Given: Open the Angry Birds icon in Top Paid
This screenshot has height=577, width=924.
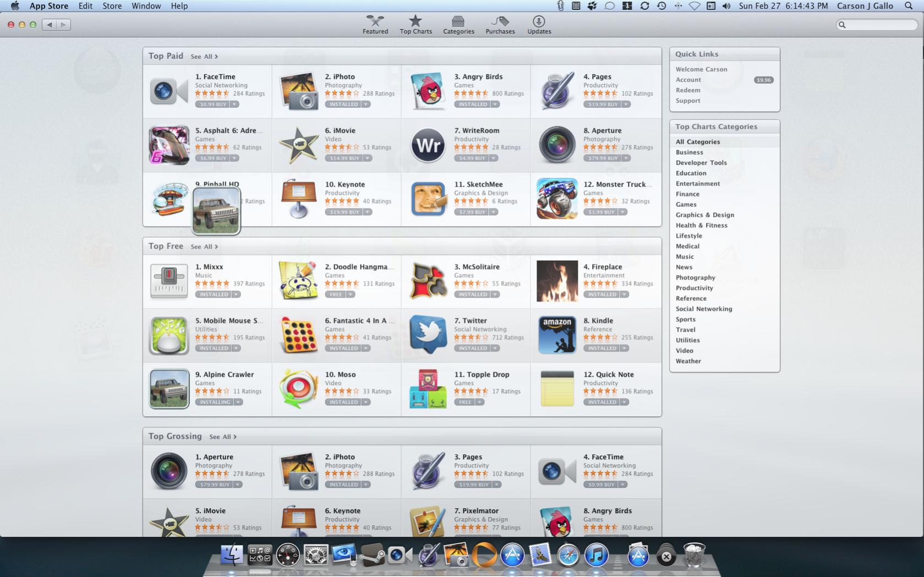Looking at the screenshot, I should tap(428, 91).
